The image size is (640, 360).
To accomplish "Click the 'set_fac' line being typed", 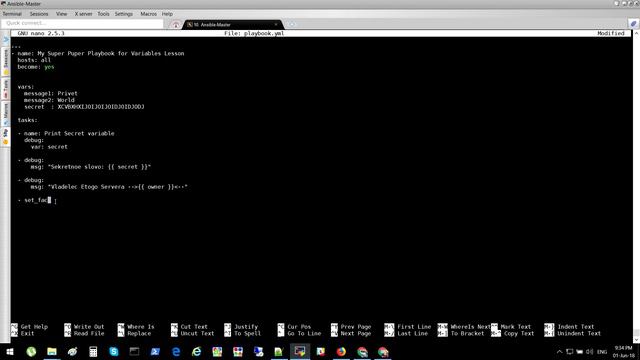I will tap(35, 200).
